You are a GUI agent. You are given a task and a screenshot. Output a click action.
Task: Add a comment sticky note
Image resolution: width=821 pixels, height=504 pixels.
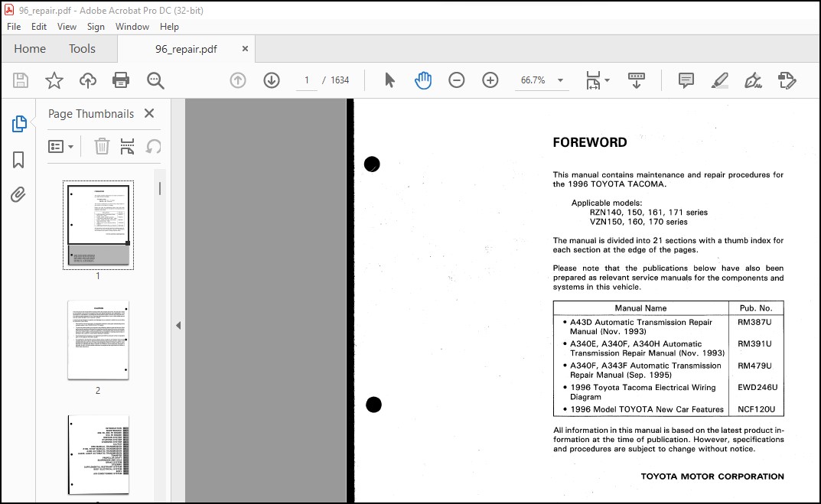(686, 80)
